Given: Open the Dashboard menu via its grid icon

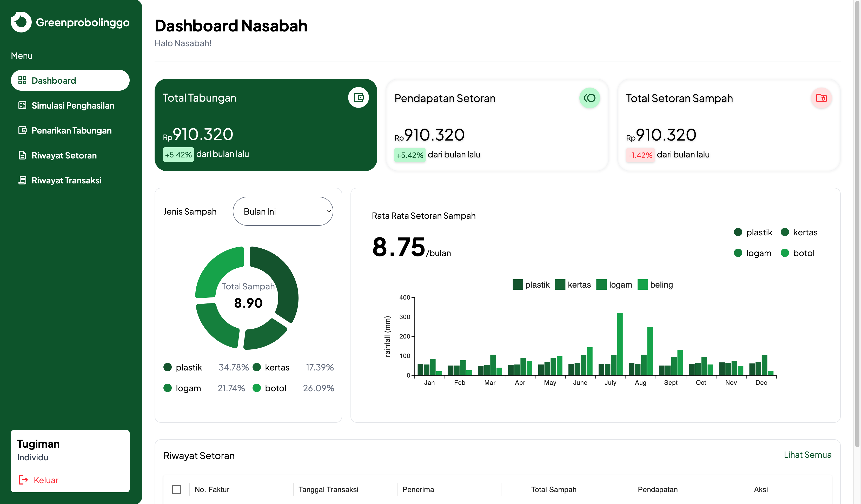Looking at the screenshot, I should (23, 80).
